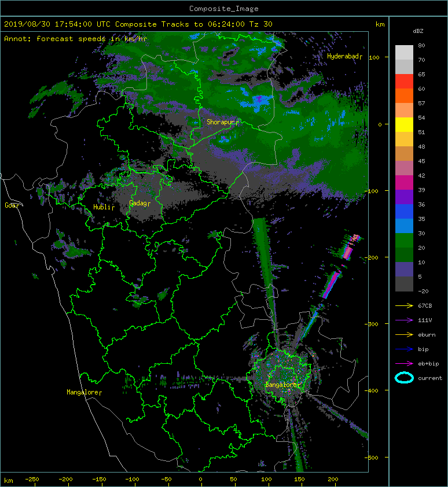This screenshot has height=487, width=448.
Task: Pick the dark green 10–20 dBZ swatch
Action: 404,254
